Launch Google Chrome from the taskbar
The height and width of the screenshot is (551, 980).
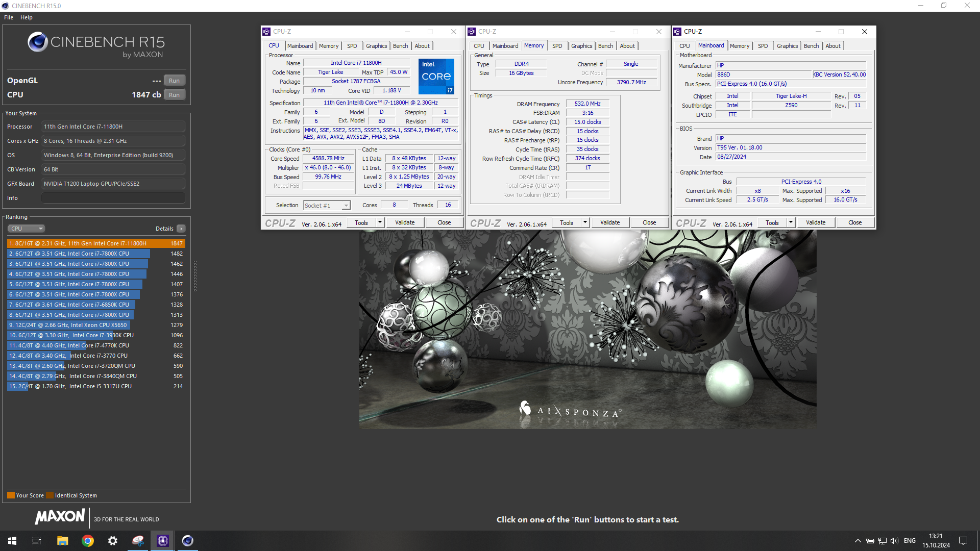point(88,541)
